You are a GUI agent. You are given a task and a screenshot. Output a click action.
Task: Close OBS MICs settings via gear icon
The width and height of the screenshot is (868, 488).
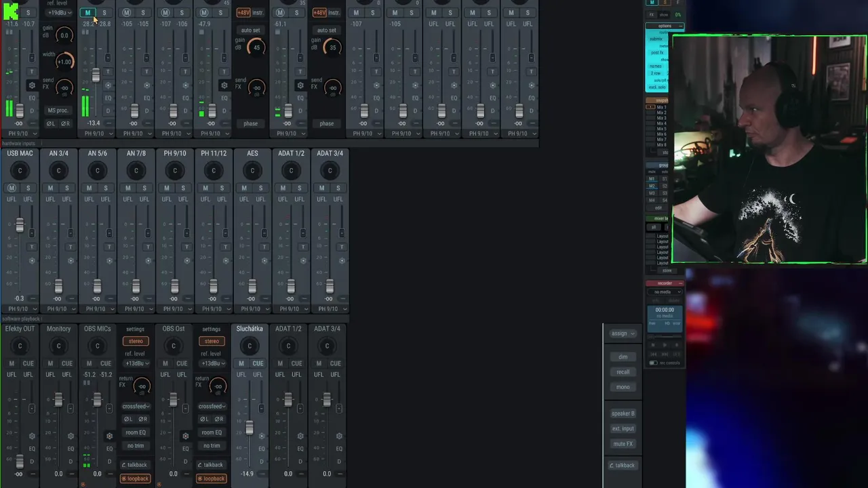(109, 436)
